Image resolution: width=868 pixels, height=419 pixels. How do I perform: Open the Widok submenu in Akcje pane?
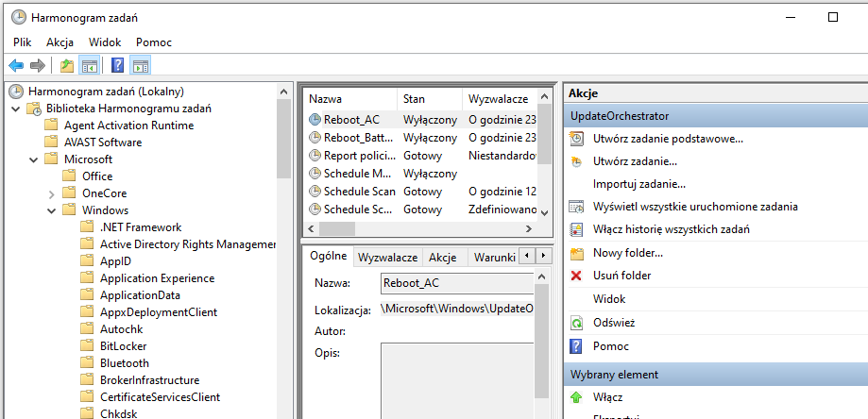point(609,299)
